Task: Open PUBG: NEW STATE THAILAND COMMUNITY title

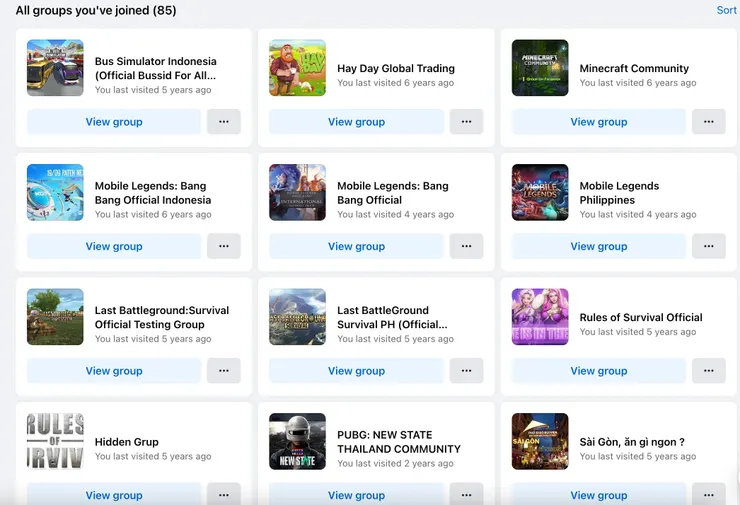Action: point(399,442)
